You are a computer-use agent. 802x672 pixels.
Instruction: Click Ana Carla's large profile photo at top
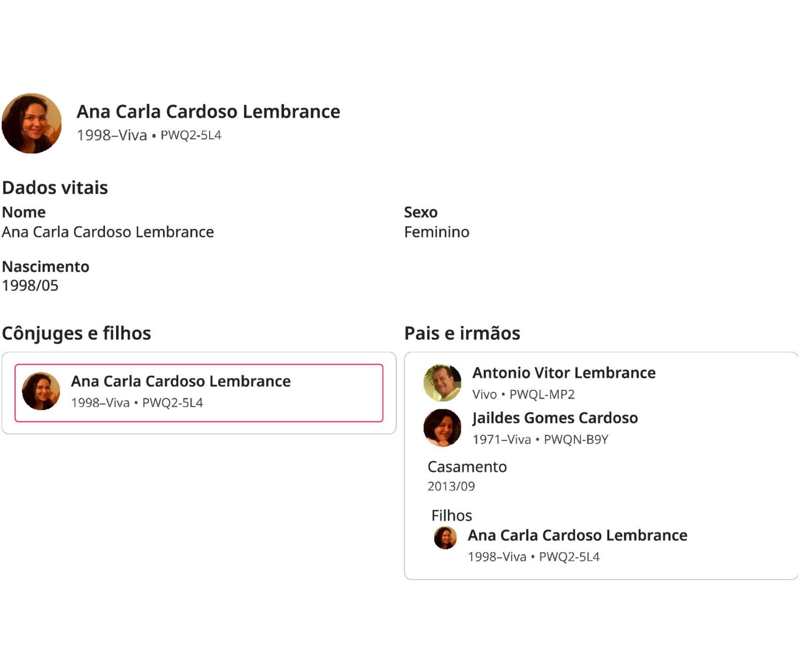pos(32,123)
